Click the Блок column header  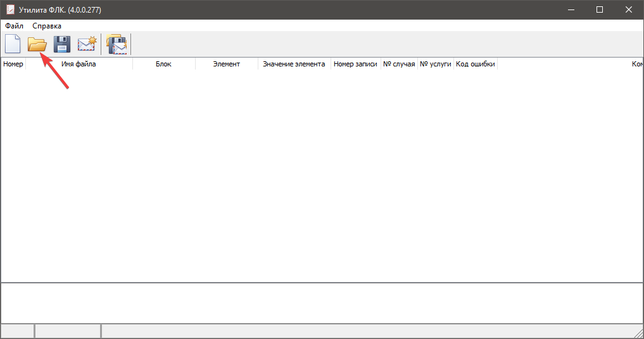163,64
